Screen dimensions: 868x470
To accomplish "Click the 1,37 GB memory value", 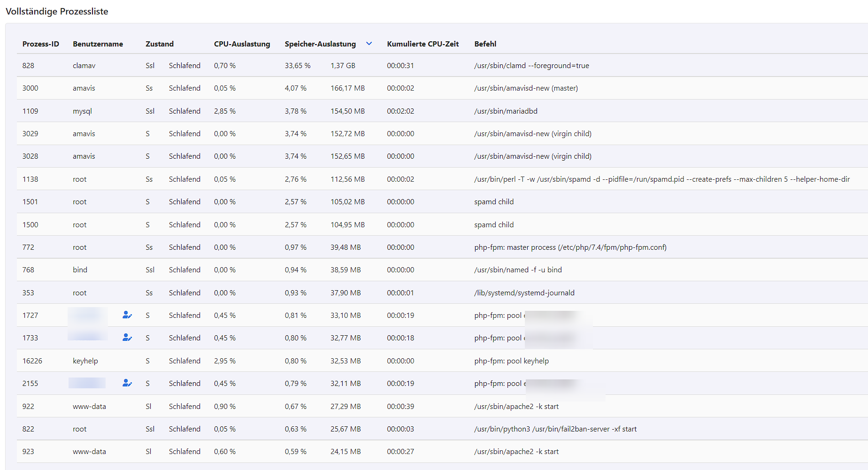I will pos(343,66).
